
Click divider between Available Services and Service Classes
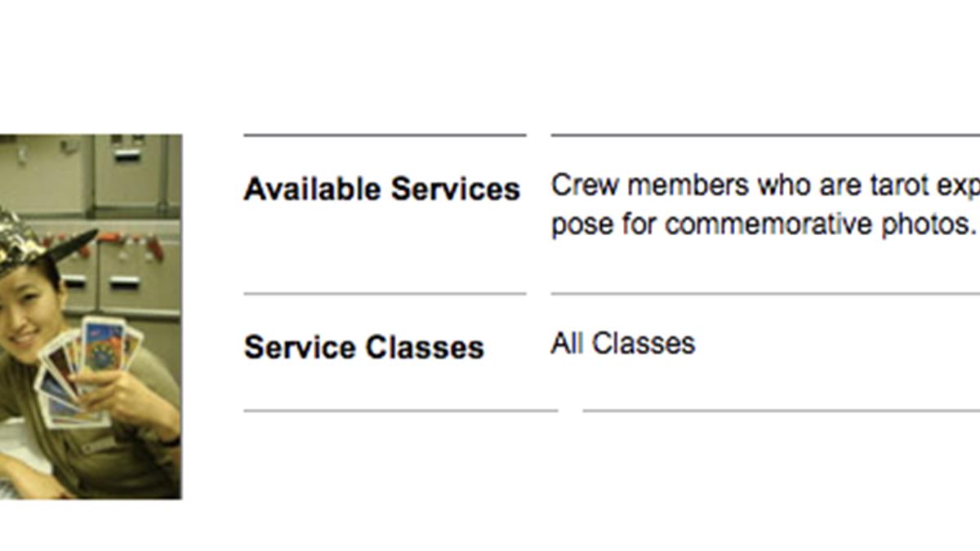tap(384, 293)
